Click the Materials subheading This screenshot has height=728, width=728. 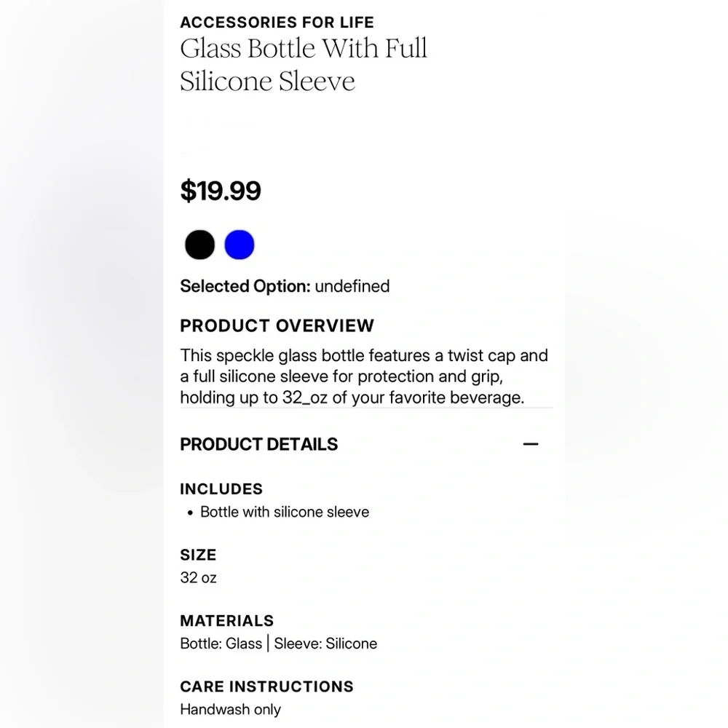(227, 621)
